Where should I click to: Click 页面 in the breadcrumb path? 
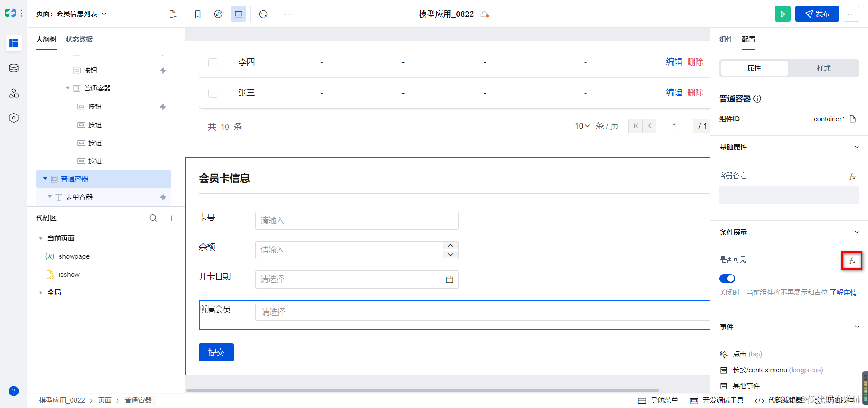coord(105,400)
